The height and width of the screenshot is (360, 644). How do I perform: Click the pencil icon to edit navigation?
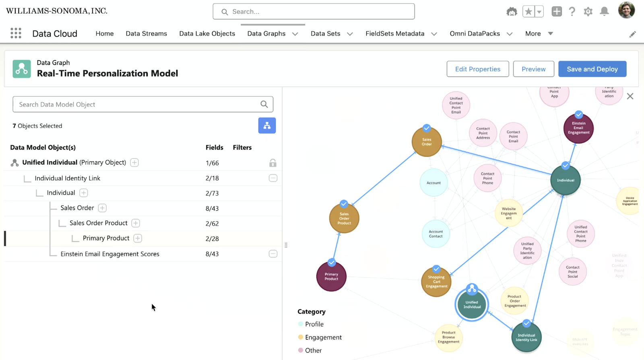(632, 34)
